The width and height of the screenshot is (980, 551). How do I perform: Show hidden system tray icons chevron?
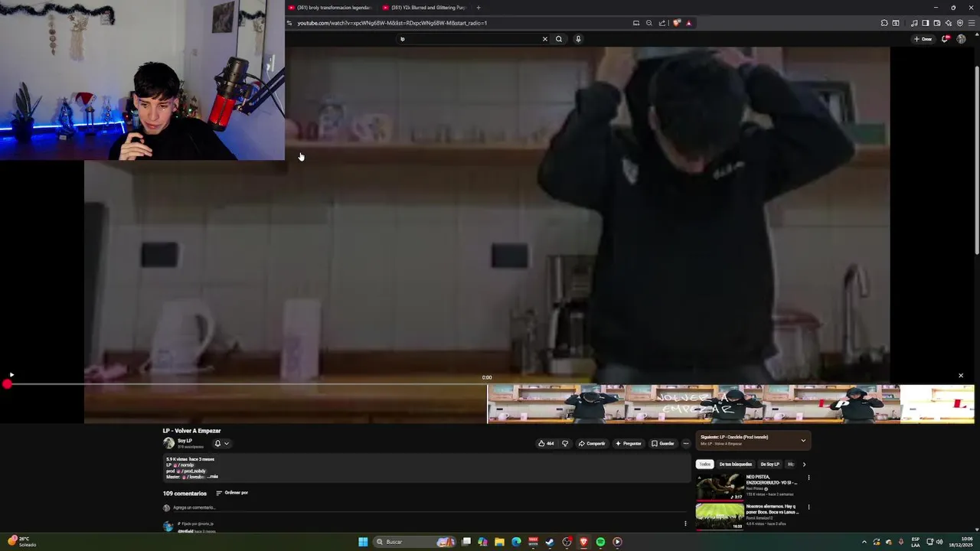864,542
